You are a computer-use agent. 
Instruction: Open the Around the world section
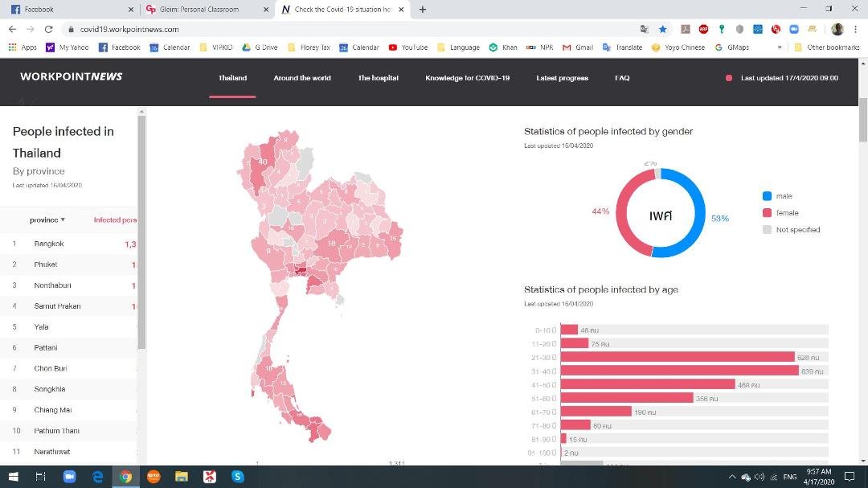click(302, 78)
